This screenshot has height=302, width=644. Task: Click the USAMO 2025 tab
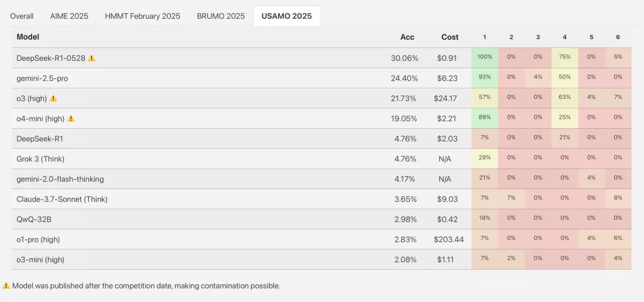pos(287,16)
